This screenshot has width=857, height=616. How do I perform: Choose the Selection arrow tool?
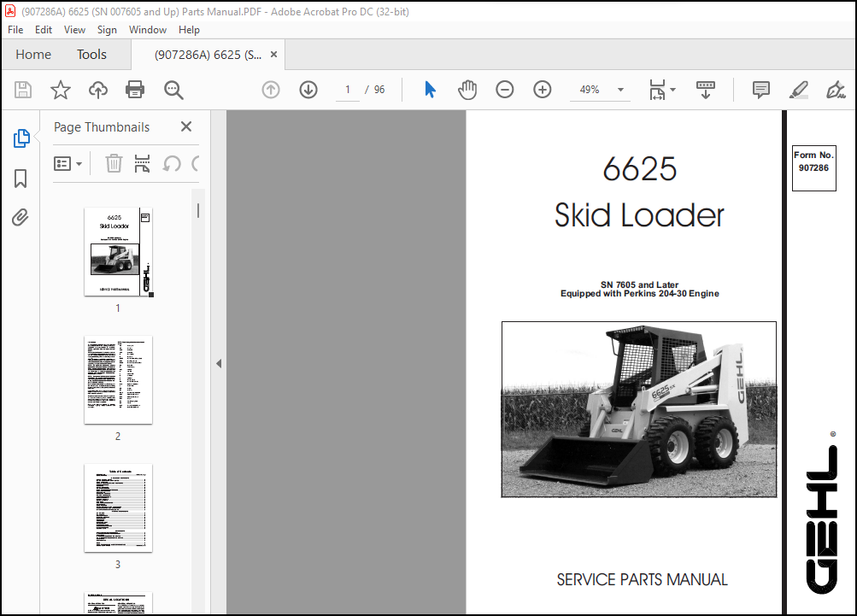point(430,90)
